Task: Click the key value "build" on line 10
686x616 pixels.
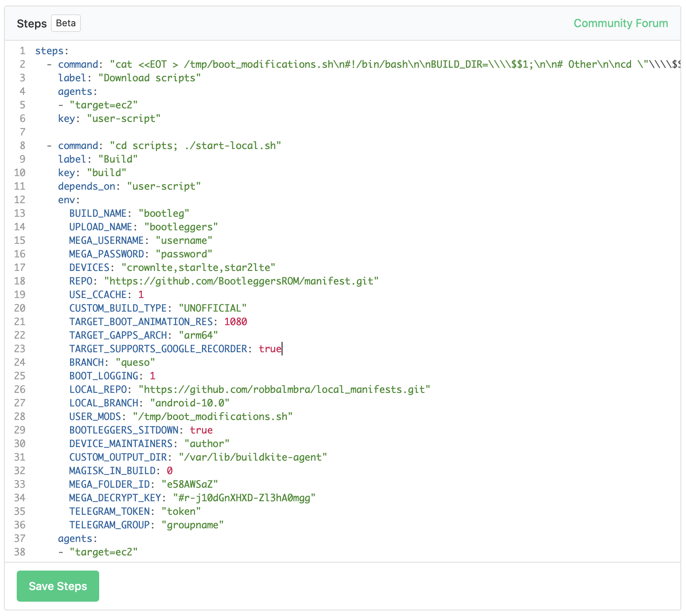Action: [107, 173]
